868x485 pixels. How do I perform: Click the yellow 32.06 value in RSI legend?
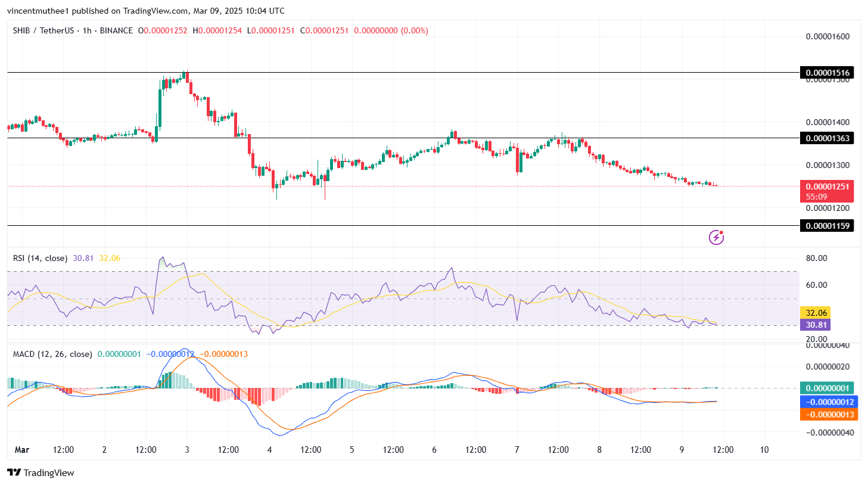tap(110, 258)
